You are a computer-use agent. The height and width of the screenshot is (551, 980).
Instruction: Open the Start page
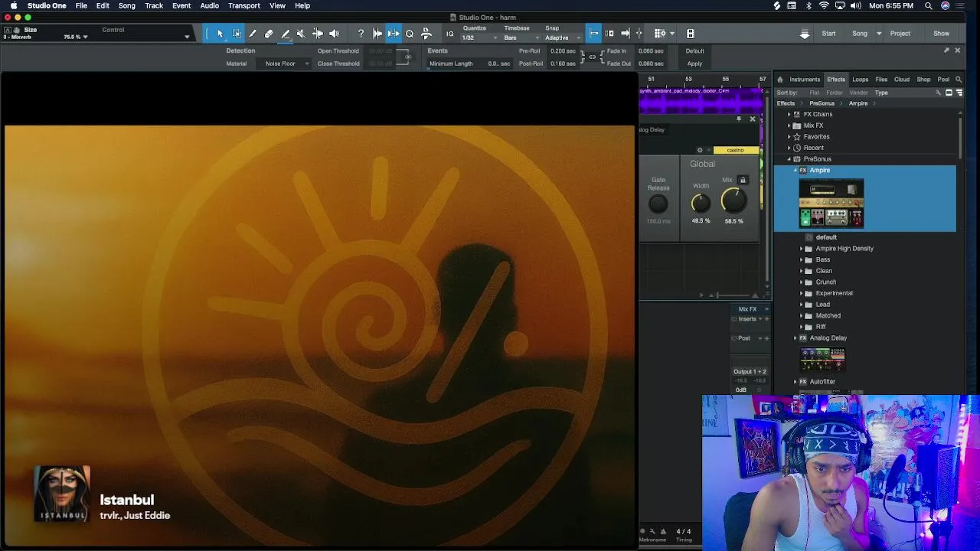coord(828,34)
